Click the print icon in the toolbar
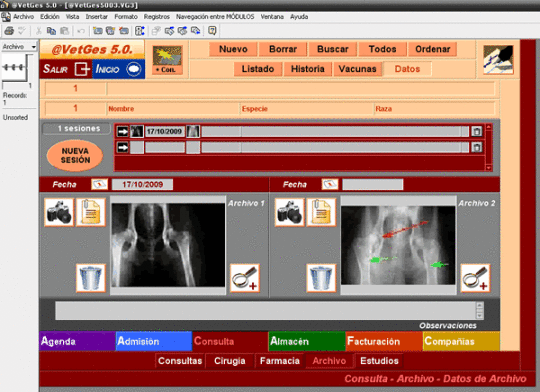Image resolution: width=540 pixels, height=392 pixels. pos(9,31)
